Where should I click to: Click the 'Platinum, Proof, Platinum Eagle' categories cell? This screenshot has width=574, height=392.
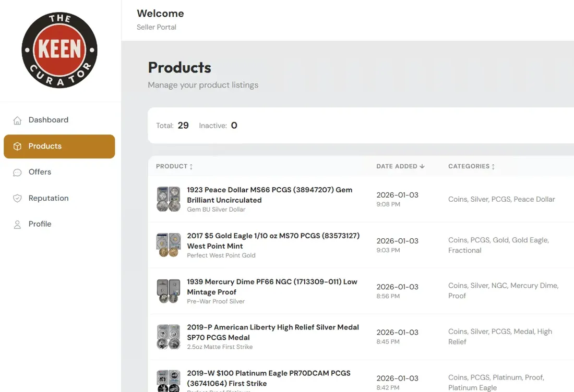pyautogui.click(x=496, y=383)
